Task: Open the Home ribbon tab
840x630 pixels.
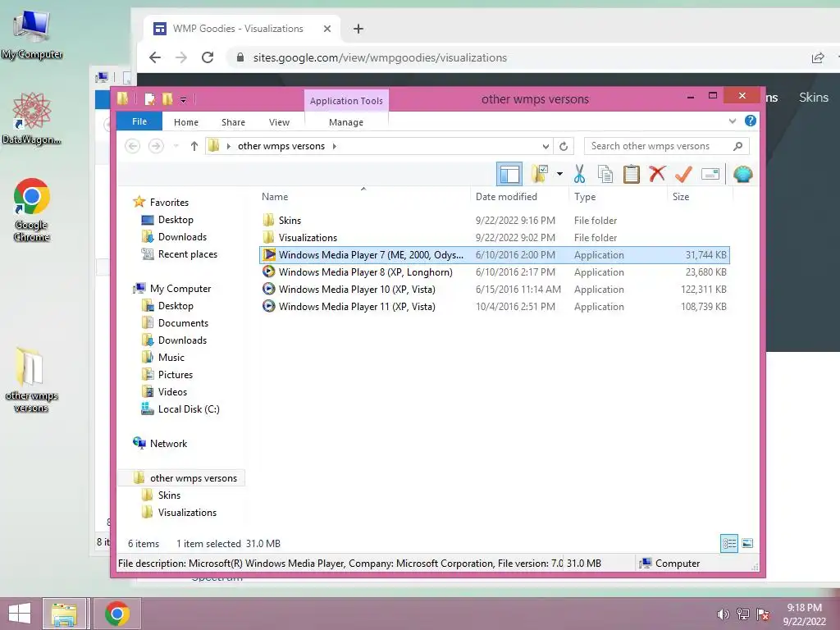Action: coord(186,122)
